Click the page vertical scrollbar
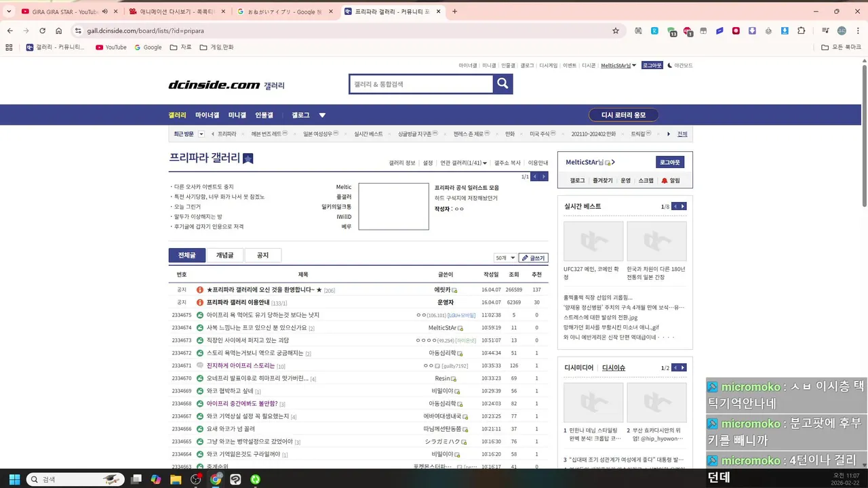This screenshot has height=488, width=868. 864,136
